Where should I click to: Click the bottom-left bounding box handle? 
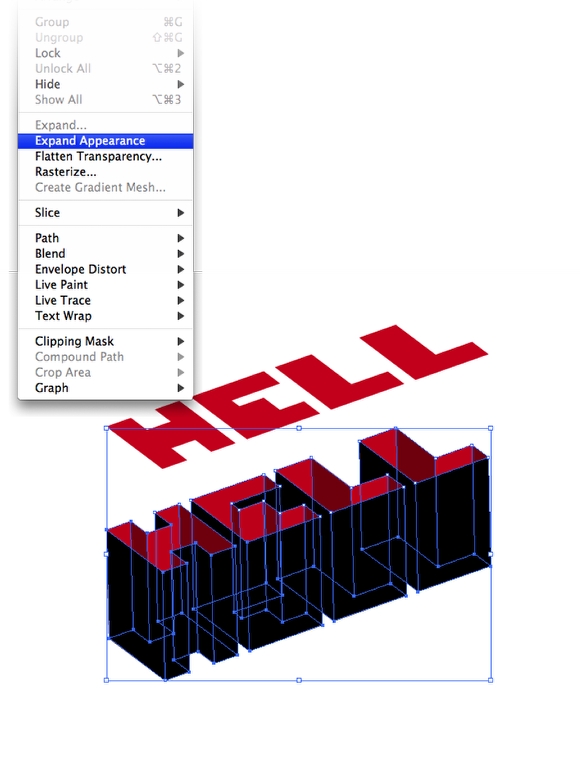[106, 680]
